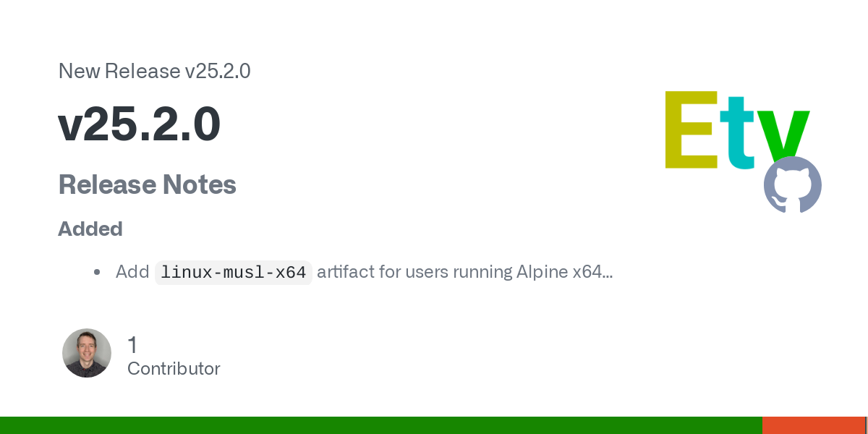The width and height of the screenshot is (868, 434).
Task: Click the contributor count number 1
Action: (132, 345)
